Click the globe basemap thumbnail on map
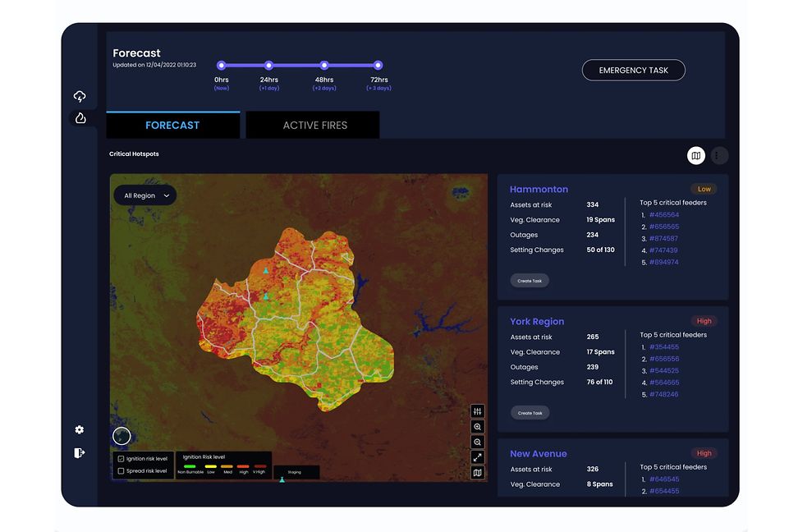Image resolution: width=798 pixels, height=532 pixels. (x=122, y=436)
